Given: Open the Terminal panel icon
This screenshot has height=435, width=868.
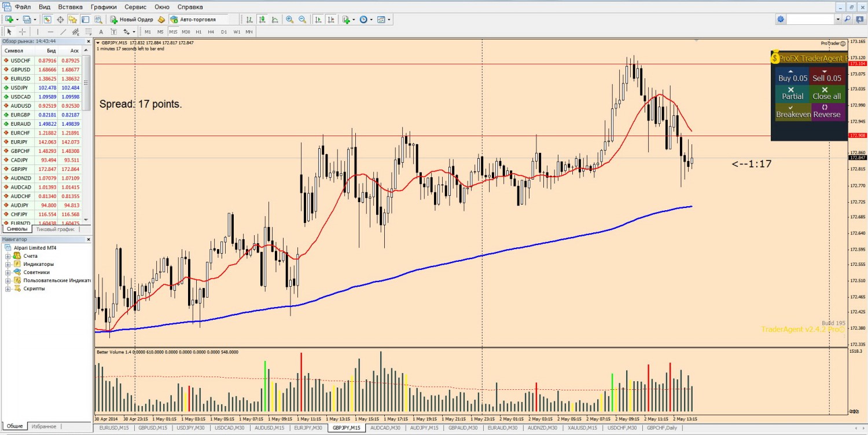Looking at the screenshot, I should (x=85, y=19).
